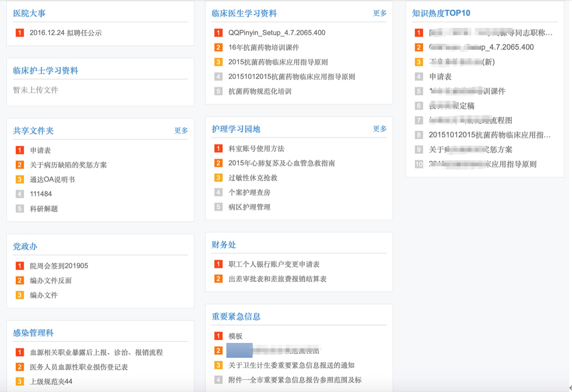Open '医务人员血源性职业损伤登记表'
The image size is (572, 392).
click(x=79, y=367)
